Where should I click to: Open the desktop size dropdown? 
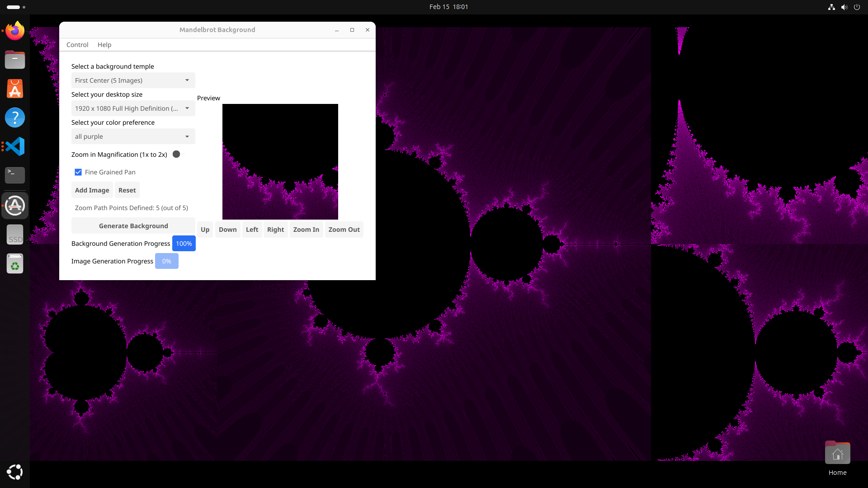click(x=133, y=108)
